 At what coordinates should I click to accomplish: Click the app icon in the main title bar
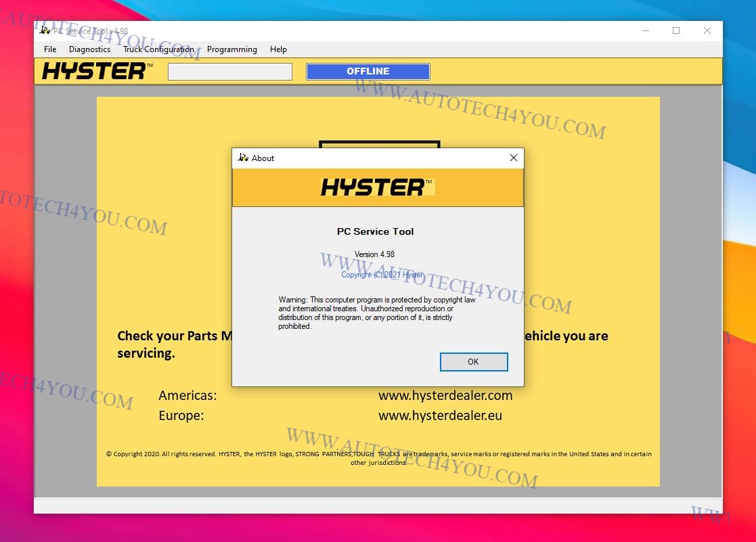45,30
